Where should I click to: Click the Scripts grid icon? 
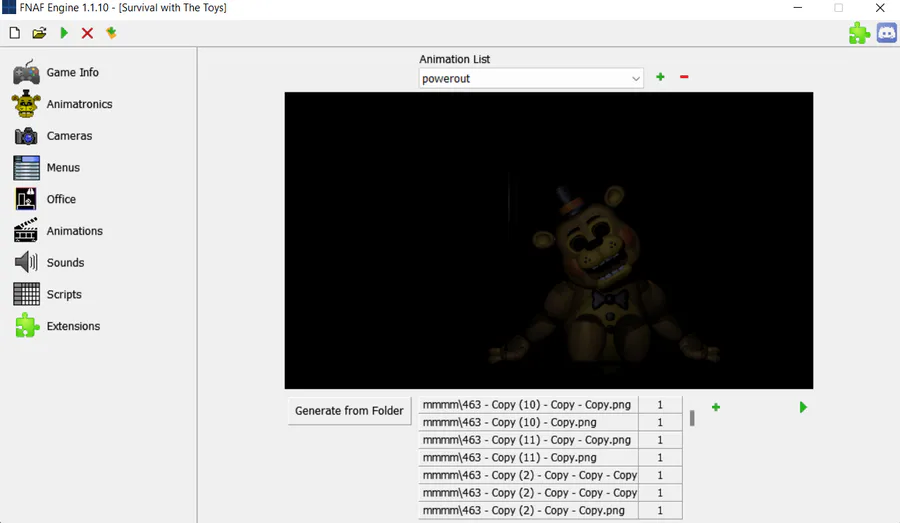[26, 294]
